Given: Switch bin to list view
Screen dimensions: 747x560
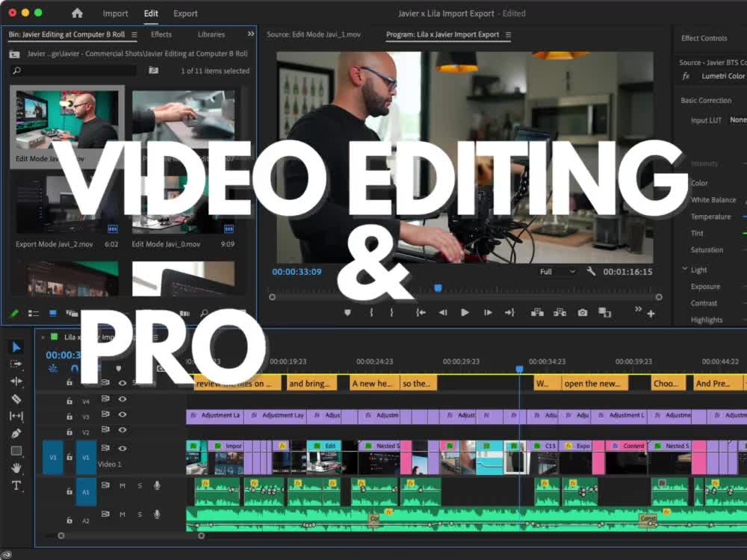Looking at the screenshot, I should [x=34, y=314].
